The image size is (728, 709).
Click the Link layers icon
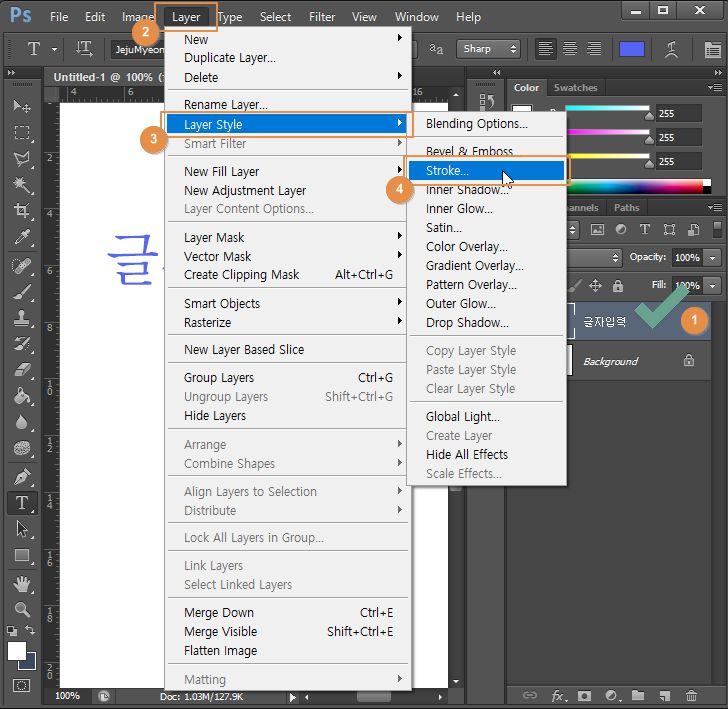tap(530, 695)
